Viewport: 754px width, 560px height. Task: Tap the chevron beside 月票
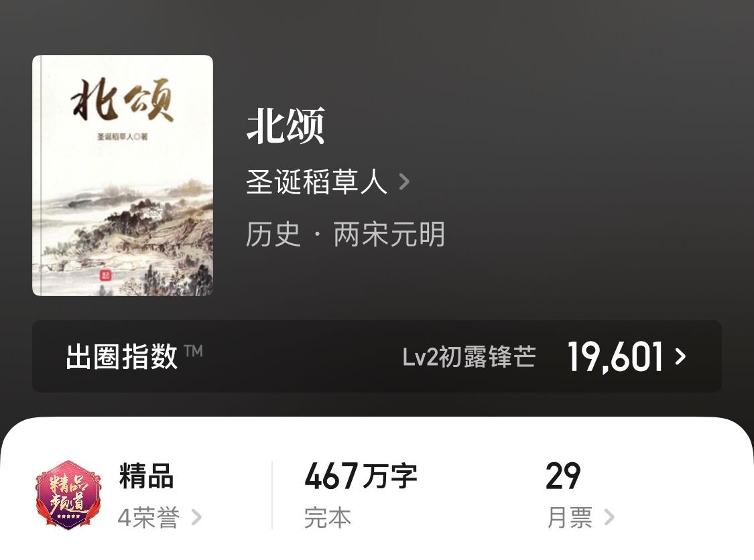pos(609,518)
